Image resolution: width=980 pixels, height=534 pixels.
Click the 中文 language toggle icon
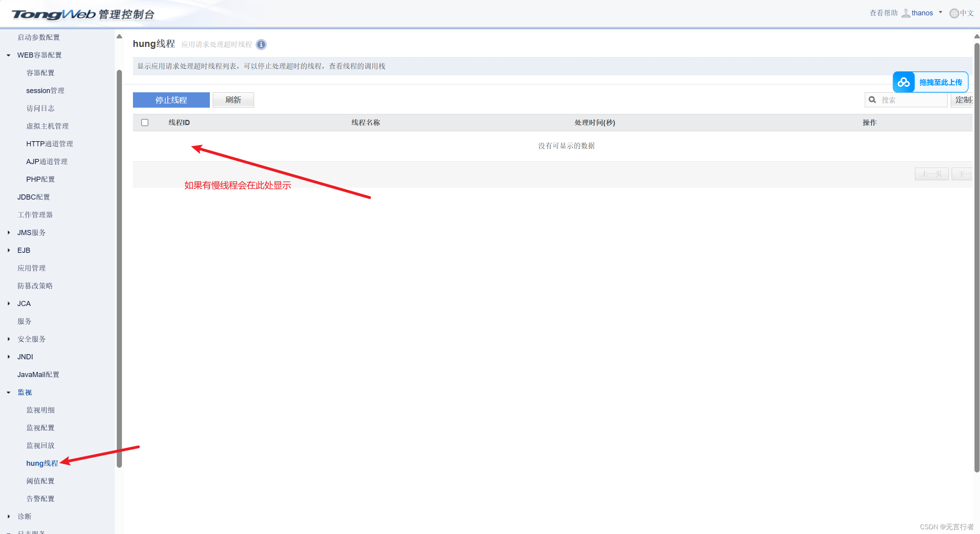tap(954, 13)
